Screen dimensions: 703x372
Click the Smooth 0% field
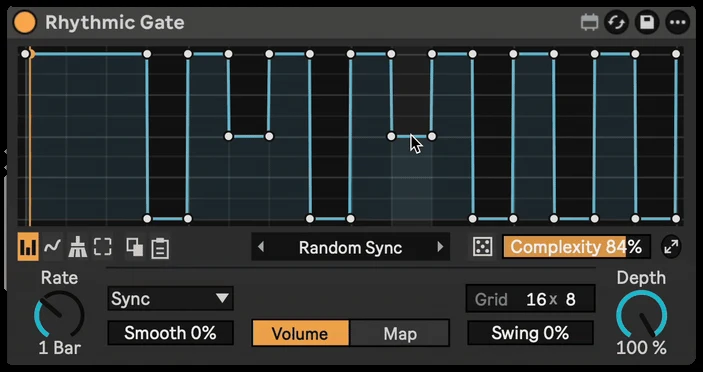tap(170, 333)
